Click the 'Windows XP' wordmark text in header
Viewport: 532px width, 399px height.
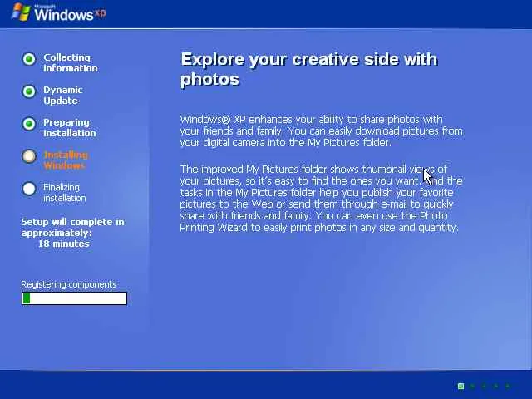[x=70, y=14]
